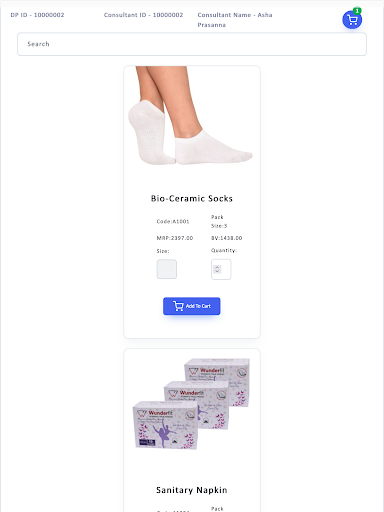Click the Code:A1001 product detail
Screen dimensions: 384x512
tap(173, 221)
